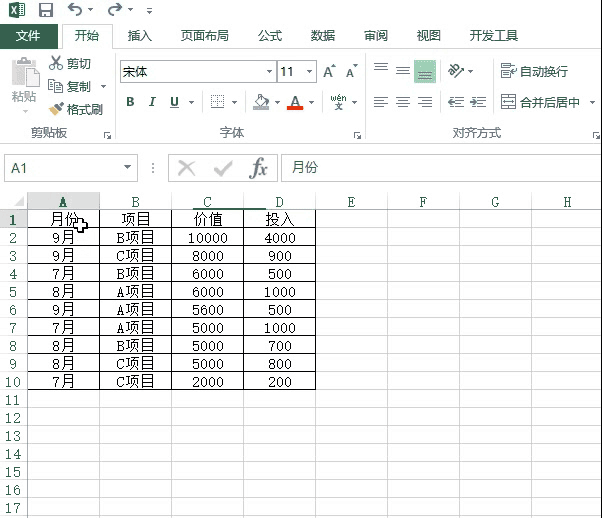The image size is (602, 518).
Task: Switch to the 数据 tab
Action: 323,36
